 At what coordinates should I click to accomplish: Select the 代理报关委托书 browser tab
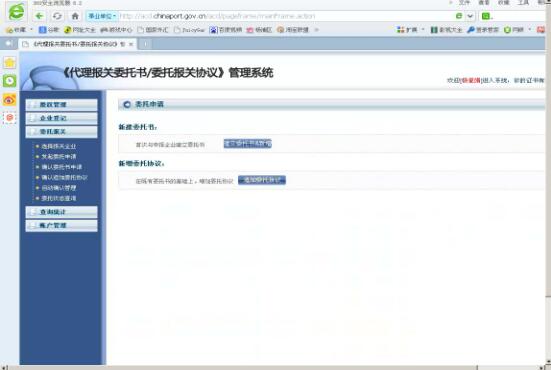78,44
